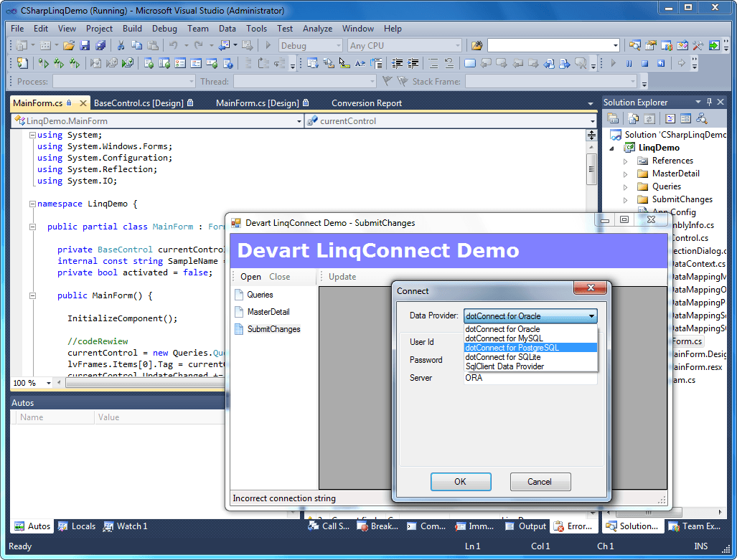Click the Find in Files binoculars icon
The height and width of the screenshot is (560, 737).
[477, 46]
